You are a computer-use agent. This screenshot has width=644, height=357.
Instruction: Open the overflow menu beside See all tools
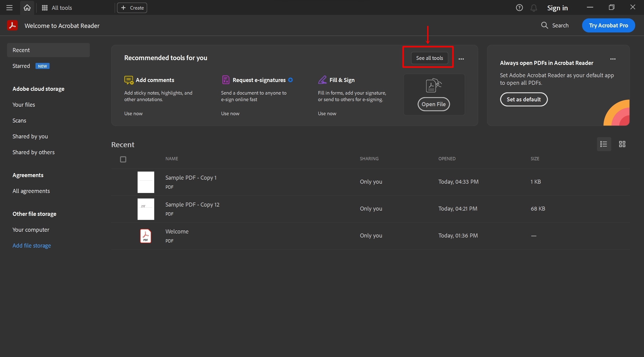[461, 59]
